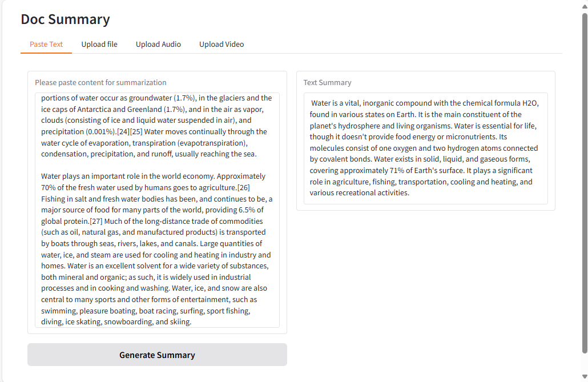Select the Upload Audio tab
The image size is (588, 382).
[x=158, y=45]
